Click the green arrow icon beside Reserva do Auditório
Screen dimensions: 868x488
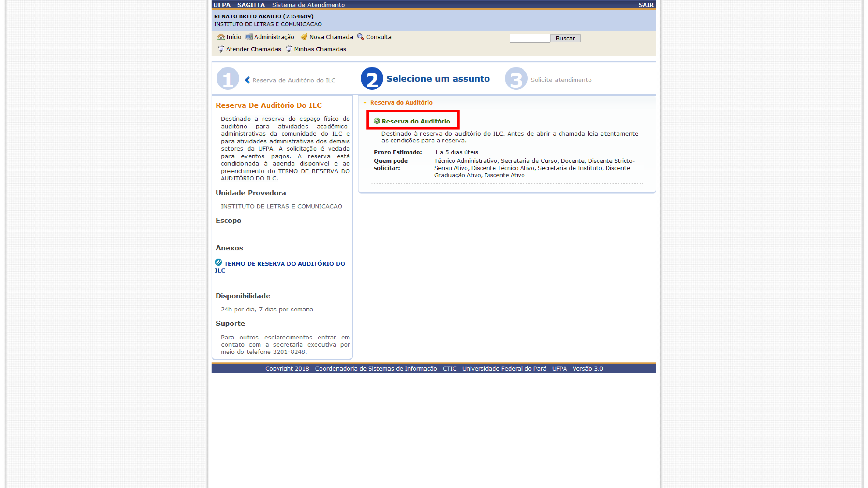[377, 121]
